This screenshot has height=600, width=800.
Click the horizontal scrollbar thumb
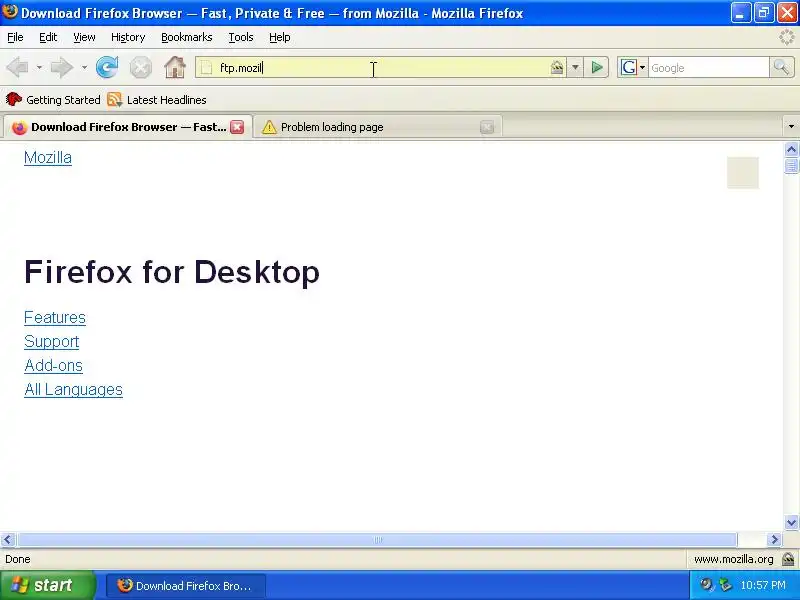point(378,539)
